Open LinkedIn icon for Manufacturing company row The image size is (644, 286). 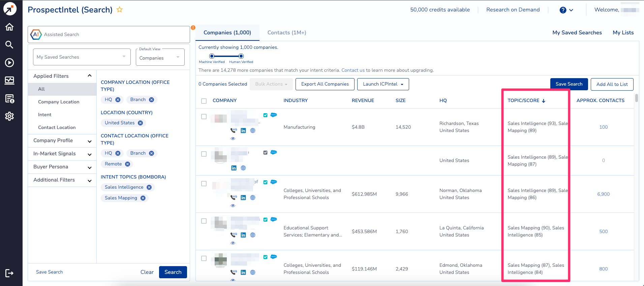pyautogui.click(x=243, y=131)
